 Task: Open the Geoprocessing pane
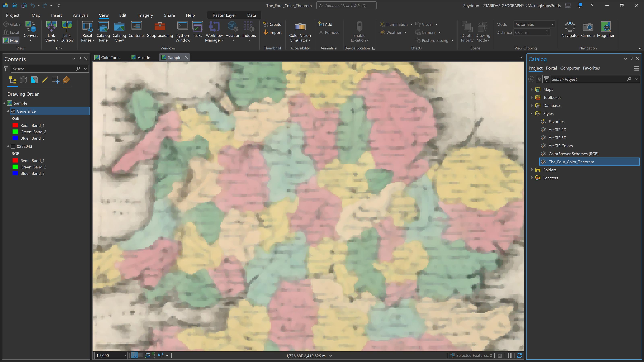click(160, 32)
